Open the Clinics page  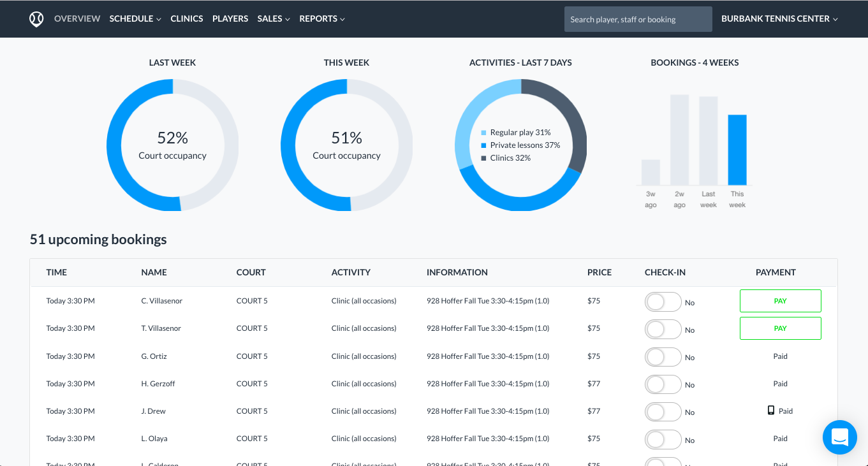pyautogui.click(x=187, y=18)
